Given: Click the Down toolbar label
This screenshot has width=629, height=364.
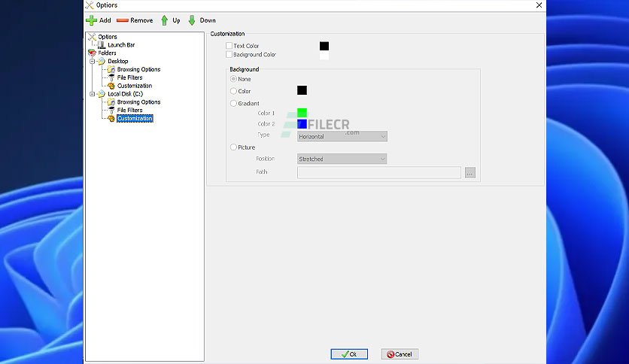Looking at the screenshot, I should tap(208, 20).
